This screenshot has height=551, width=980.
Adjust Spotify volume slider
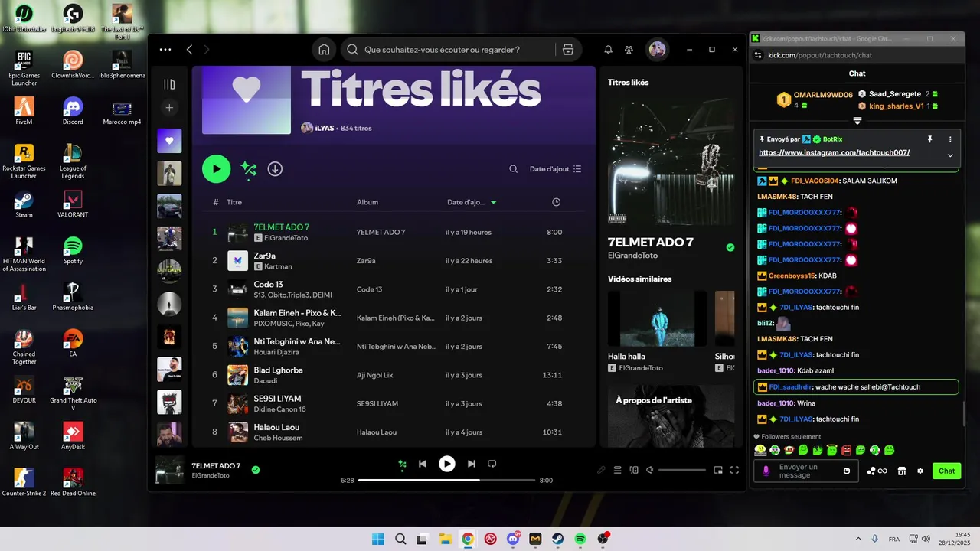pos(682,470)
